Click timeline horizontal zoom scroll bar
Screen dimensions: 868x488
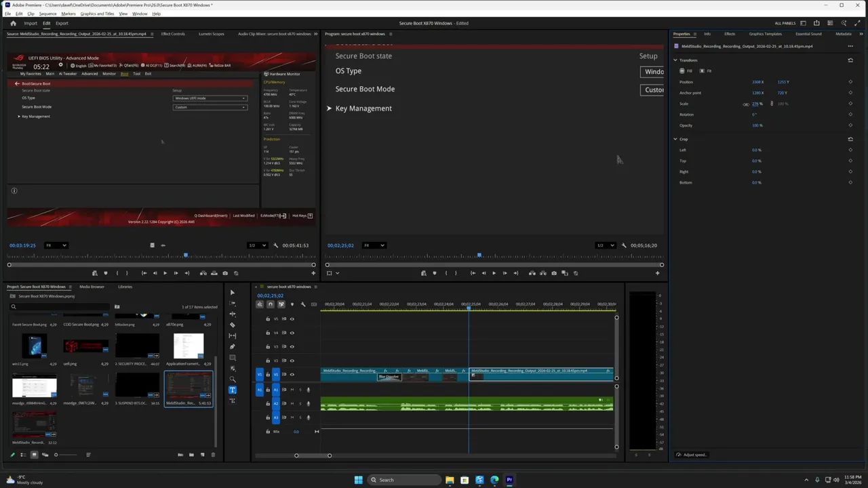313,455
